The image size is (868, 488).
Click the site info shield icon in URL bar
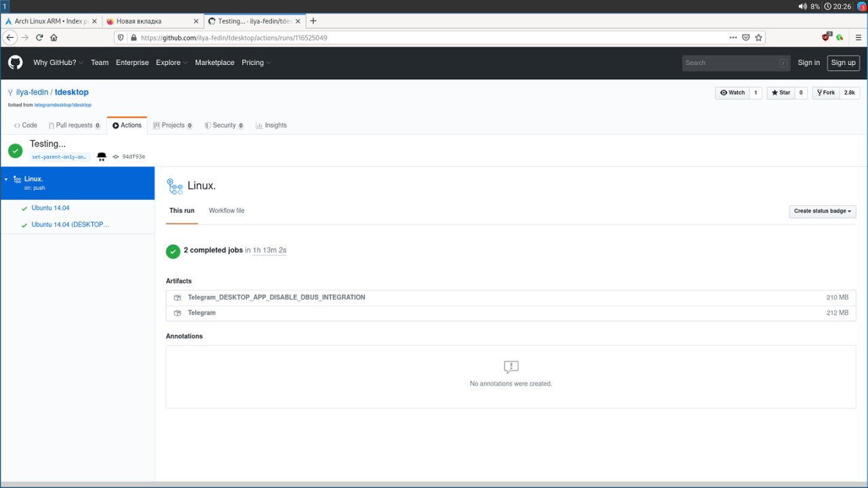(121, 38)
